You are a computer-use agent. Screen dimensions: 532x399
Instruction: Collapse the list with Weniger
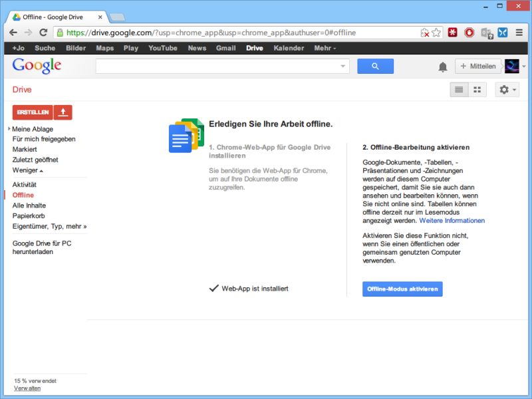click(x=27, y=170)
